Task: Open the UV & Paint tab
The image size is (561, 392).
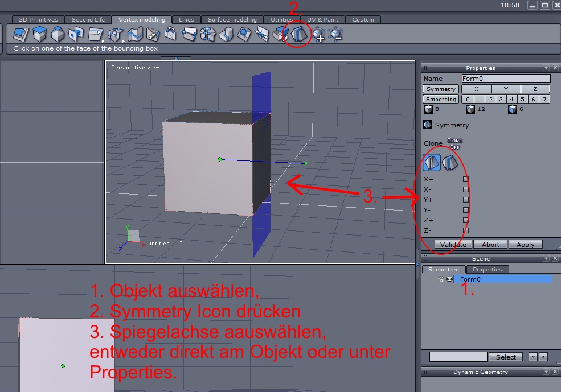Action: click(x=323, y=20)
